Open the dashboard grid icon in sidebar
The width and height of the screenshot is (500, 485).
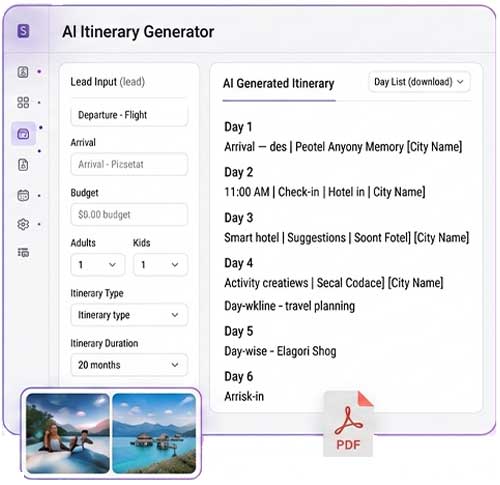pyautogui.click(x=23, y=102)
